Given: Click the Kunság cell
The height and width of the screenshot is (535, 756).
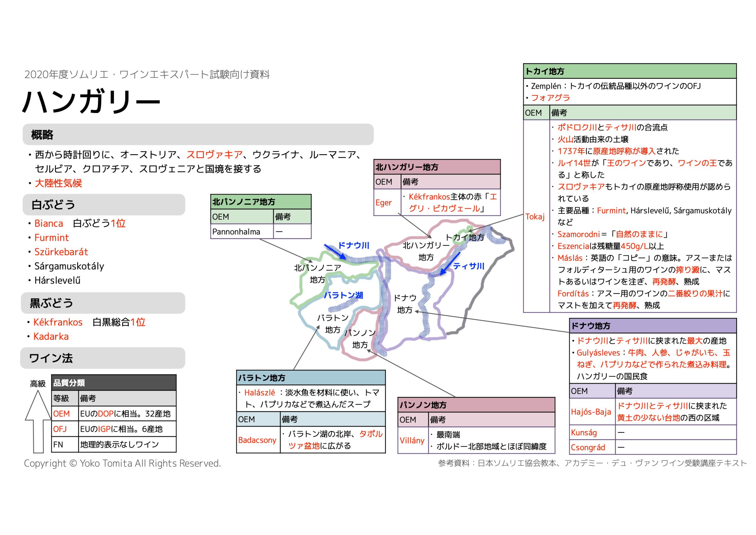Looking at the screenshot, I should tap(593, 432).
